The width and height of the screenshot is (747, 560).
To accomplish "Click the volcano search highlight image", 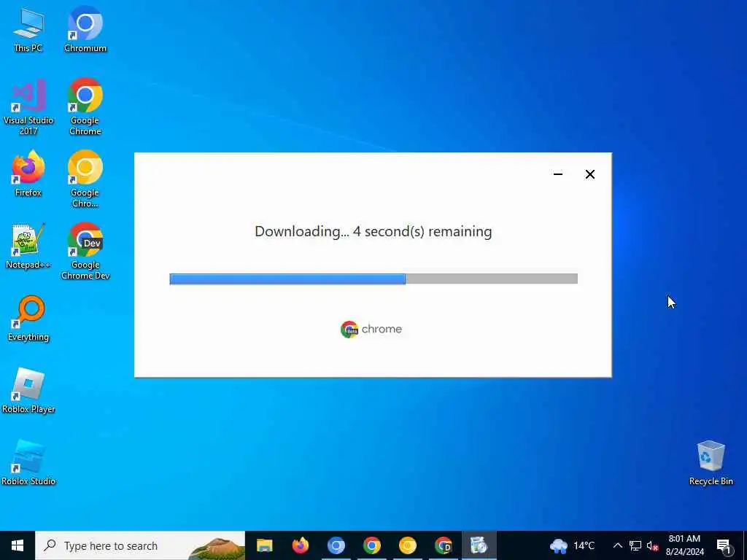I will (x=217, y=548).
